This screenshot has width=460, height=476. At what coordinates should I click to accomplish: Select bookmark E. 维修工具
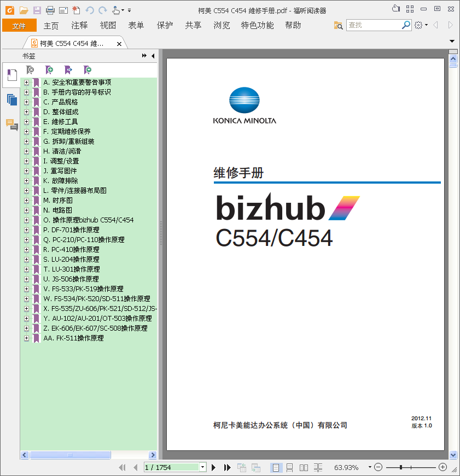[x=61, y=122]
